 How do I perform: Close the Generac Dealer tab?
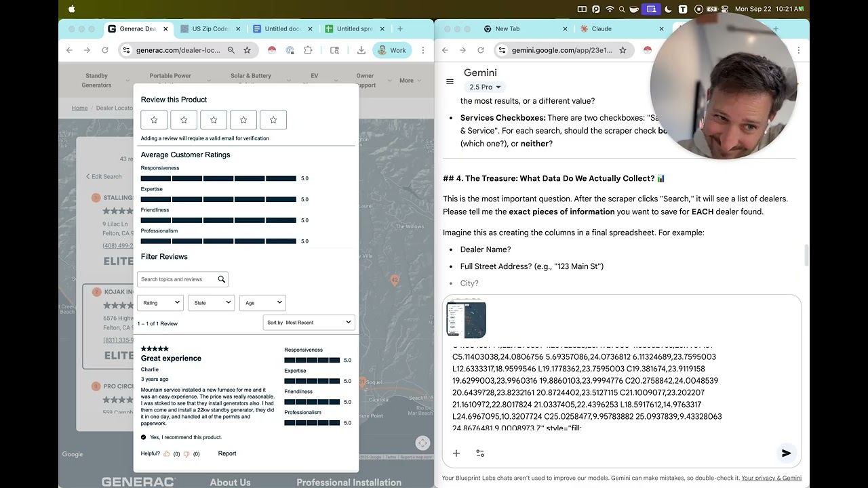(x=166, y=29)
